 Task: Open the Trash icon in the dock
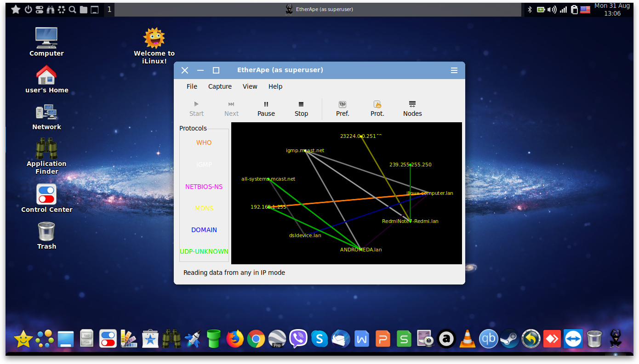point(594,339)
